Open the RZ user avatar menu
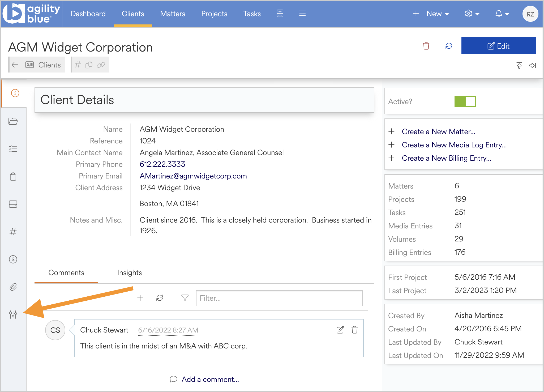The image size is (544, 392). 530,14
